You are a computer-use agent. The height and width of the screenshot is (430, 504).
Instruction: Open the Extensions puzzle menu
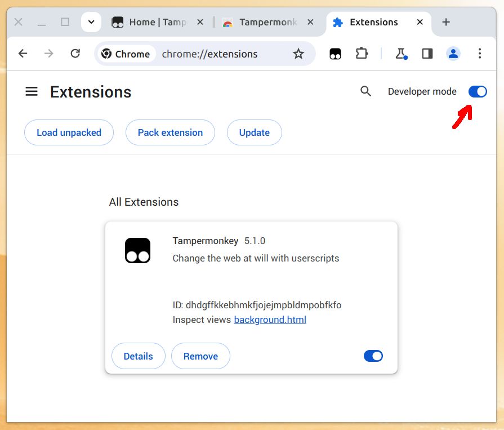coord(362,54)
